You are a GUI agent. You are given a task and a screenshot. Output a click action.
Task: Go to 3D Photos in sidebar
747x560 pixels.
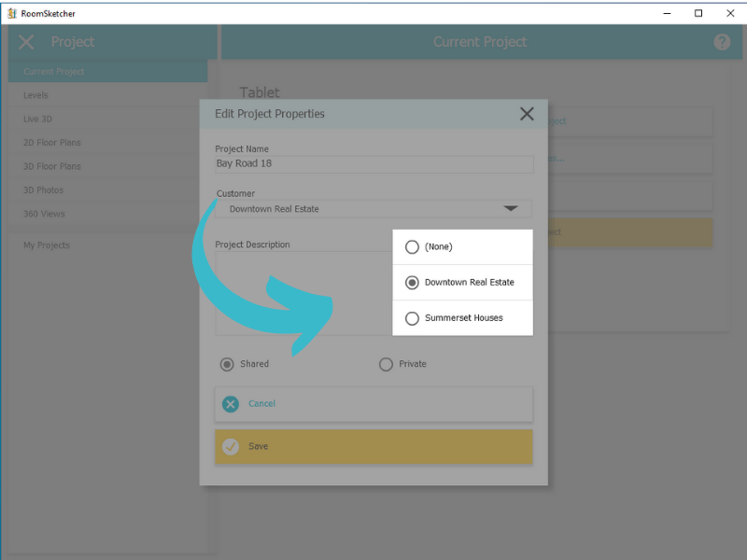coord(43,190)
